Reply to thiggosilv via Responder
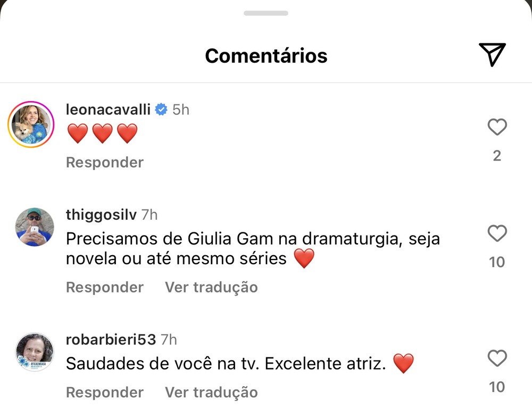Image resolution: width=532 pixels, height=418 pixels. (x=104, y=287)
